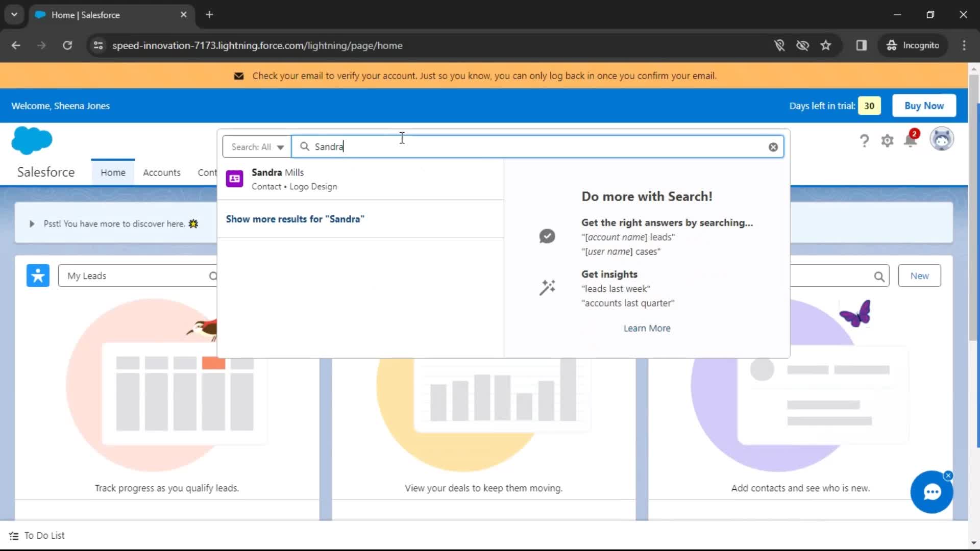Image resolution: width=980 pixels, height=551 pixels.
Task: Select the Home | Salesforce browser tab
Action: [110, 15]
